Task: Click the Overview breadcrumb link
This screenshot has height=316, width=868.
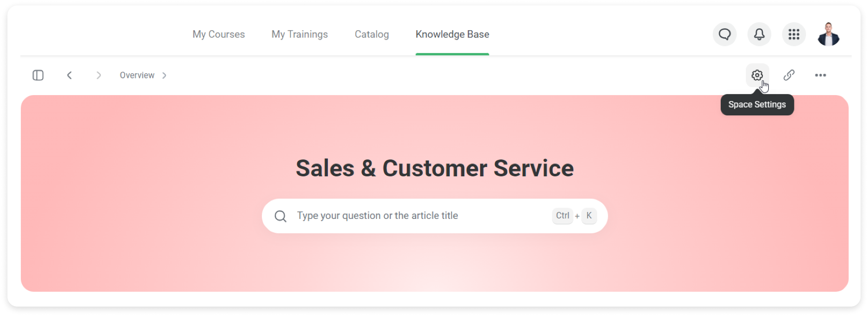Action: coord(137,75)
